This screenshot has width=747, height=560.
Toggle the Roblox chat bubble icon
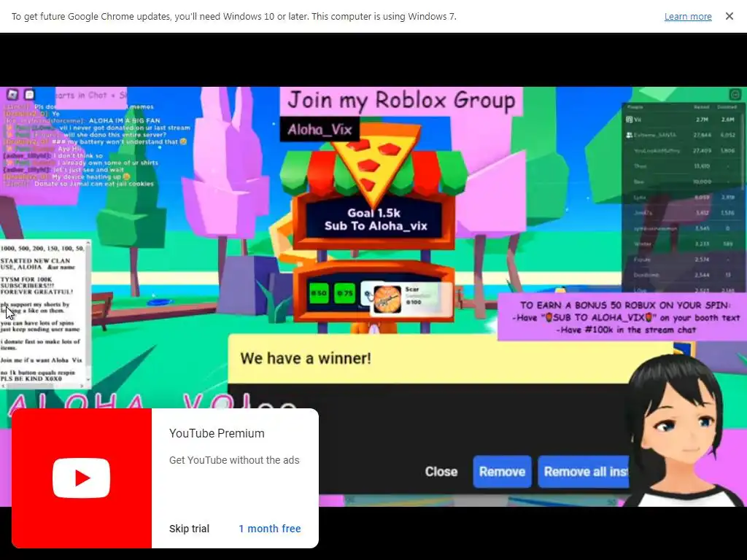[x=29, y=95]
